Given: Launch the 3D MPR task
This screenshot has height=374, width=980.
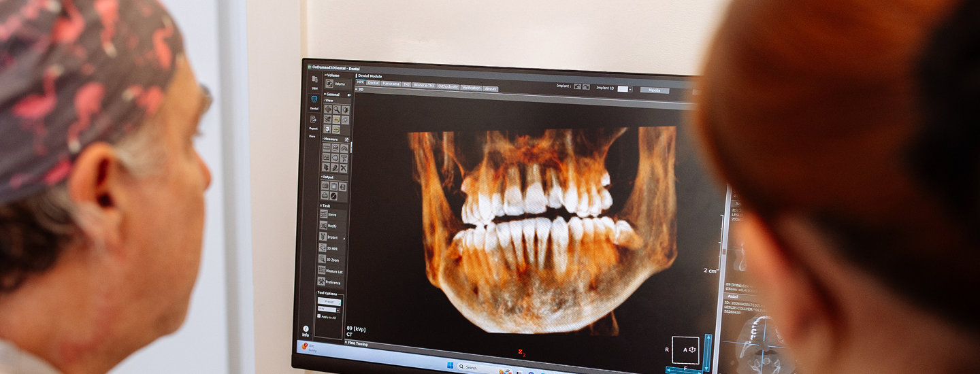Looking at the screenshot, I should coord(331,249).
